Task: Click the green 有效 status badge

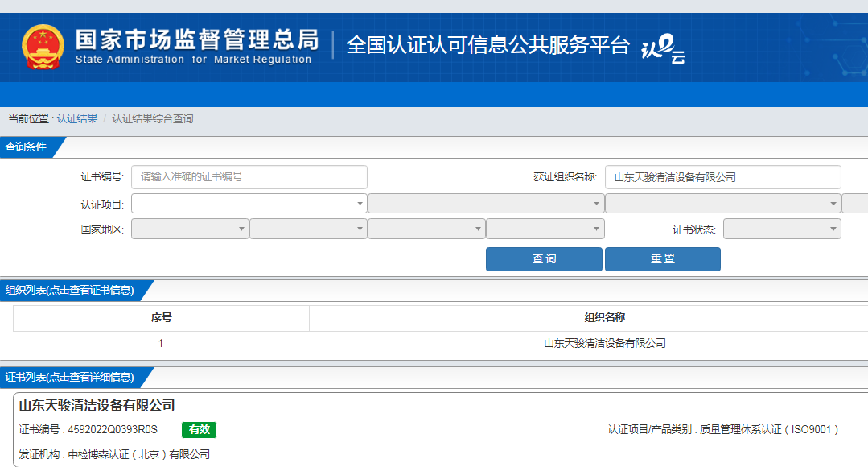Action: (x=199, y=429)
